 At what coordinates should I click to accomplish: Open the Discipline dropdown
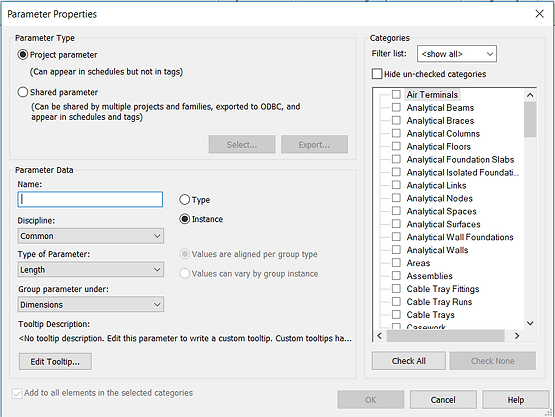point(91,236)
